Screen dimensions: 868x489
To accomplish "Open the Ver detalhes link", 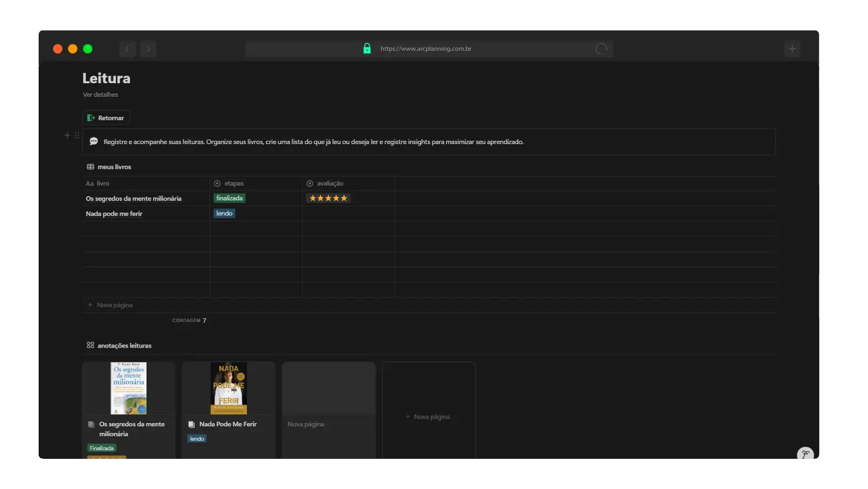I will pos(101,95).
